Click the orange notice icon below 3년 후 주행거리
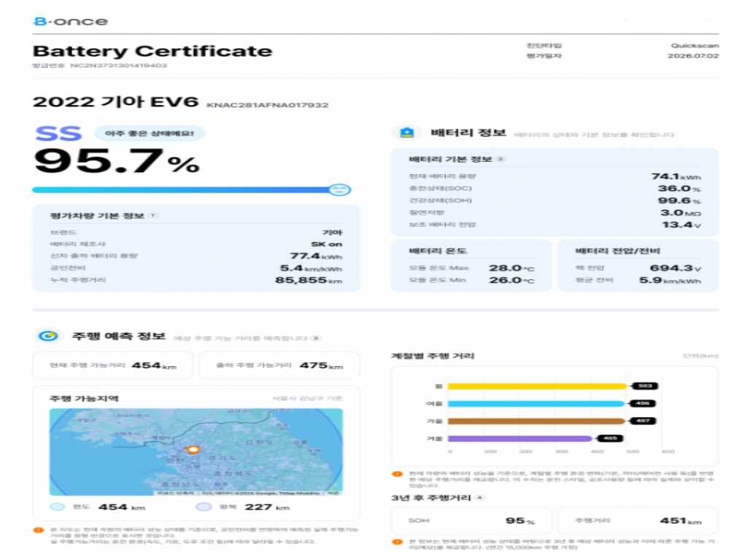 click(396, 542)
